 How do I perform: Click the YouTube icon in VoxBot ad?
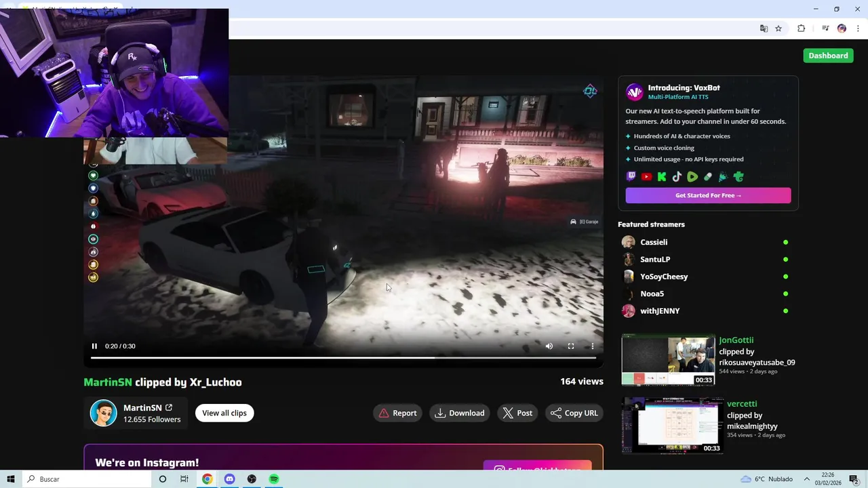tap(646, 177)
